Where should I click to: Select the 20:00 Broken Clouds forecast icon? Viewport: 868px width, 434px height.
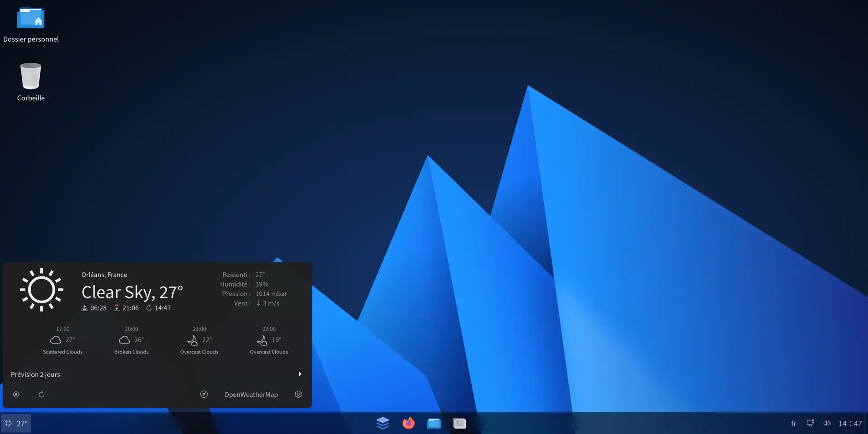tap(124, 340)
